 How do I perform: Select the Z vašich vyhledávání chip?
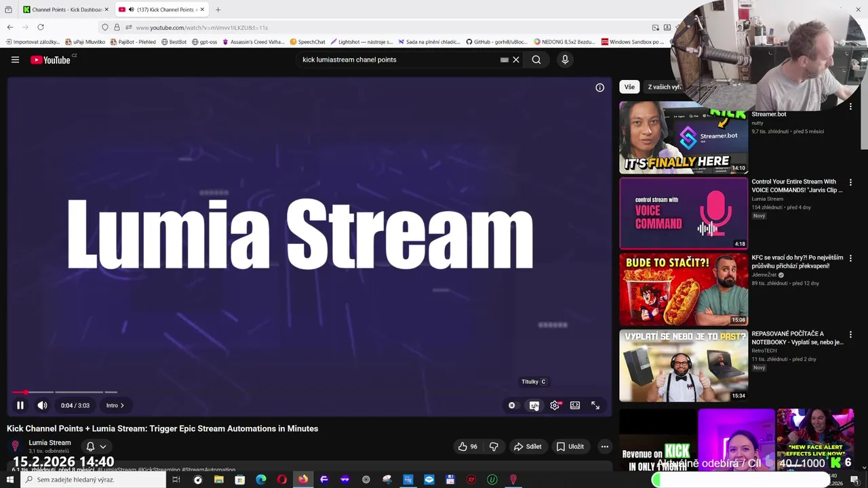pos(665,87)
